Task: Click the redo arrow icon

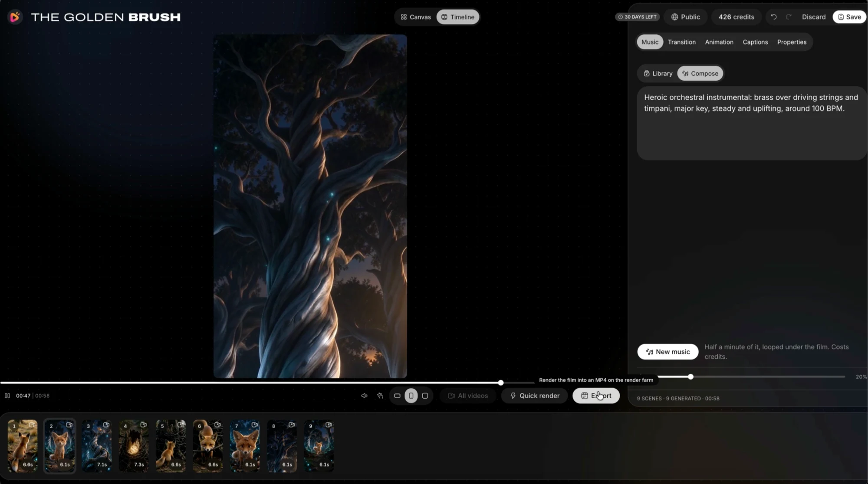Action: [x=789, y=17]
